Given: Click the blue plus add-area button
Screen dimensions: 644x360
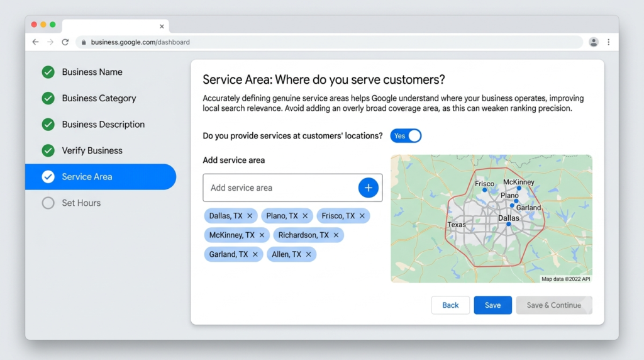Looking at the screenshot, I should [368, 188].
